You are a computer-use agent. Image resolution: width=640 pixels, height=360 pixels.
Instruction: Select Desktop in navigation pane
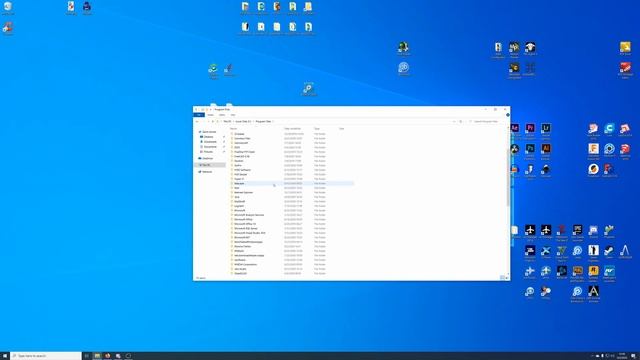coord(208,137)
